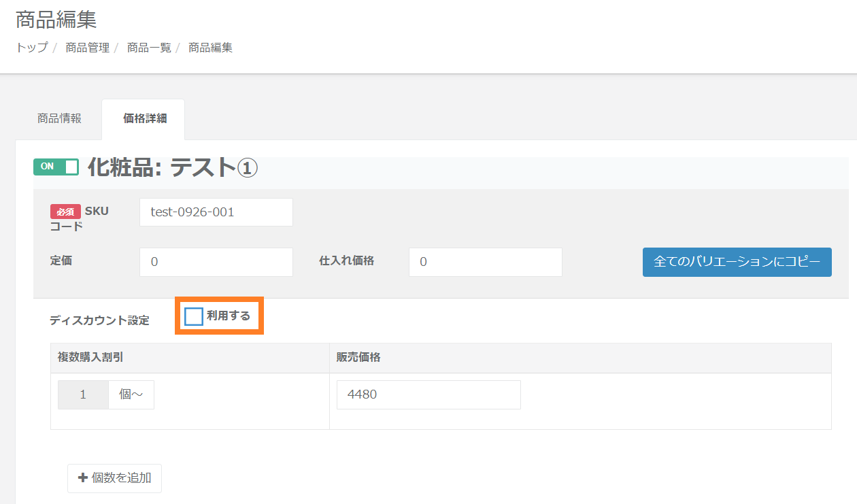Navigate to 商品一覧 breadcrumb link
This screenshot has height=504, width=857.
(x=149, y=48)
